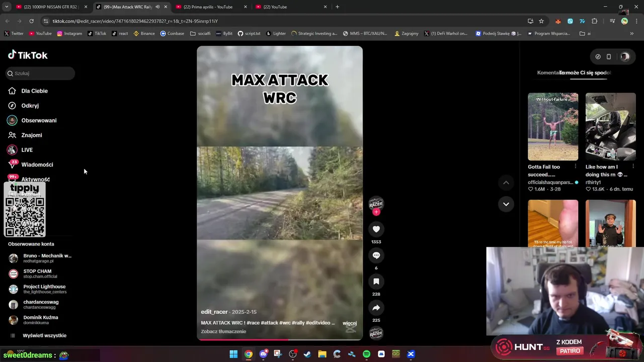The image size is (644, 362).
Task: Mute the Max Attack WRC tab audio
Action: coord(157,7)
